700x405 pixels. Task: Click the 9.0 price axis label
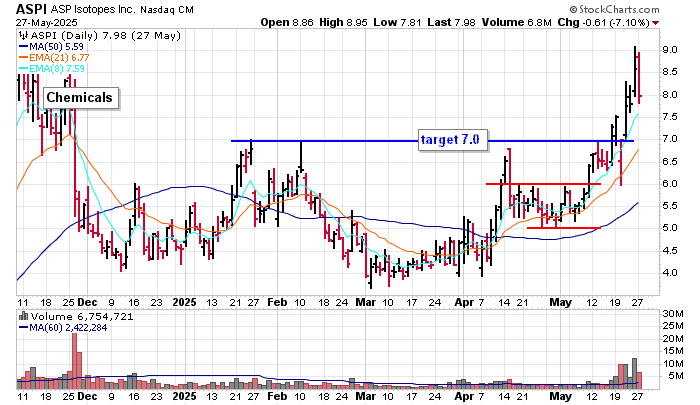point(669,50)
